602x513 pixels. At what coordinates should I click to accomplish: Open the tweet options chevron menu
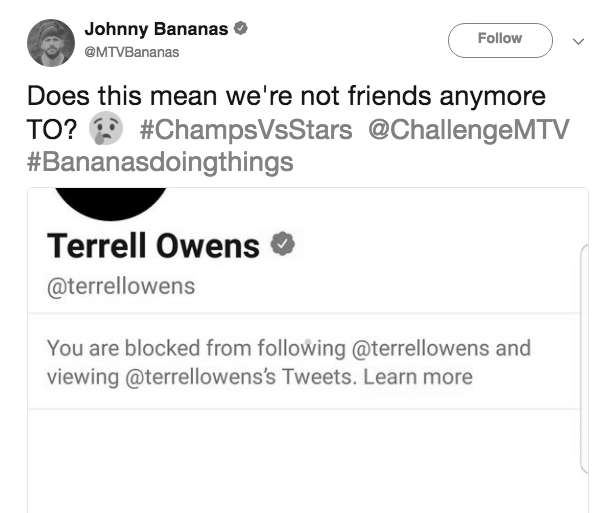point(578,41)
